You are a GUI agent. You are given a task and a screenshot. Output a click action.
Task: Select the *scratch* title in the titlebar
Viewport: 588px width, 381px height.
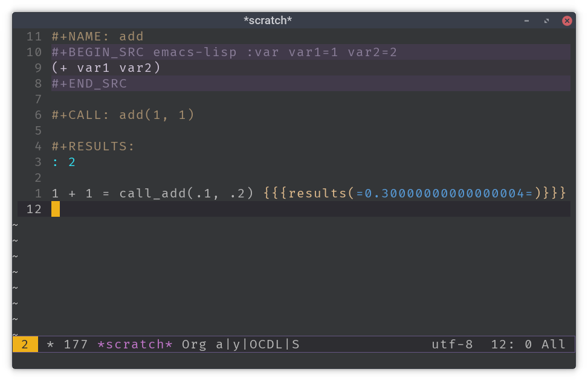pos(268,20)
